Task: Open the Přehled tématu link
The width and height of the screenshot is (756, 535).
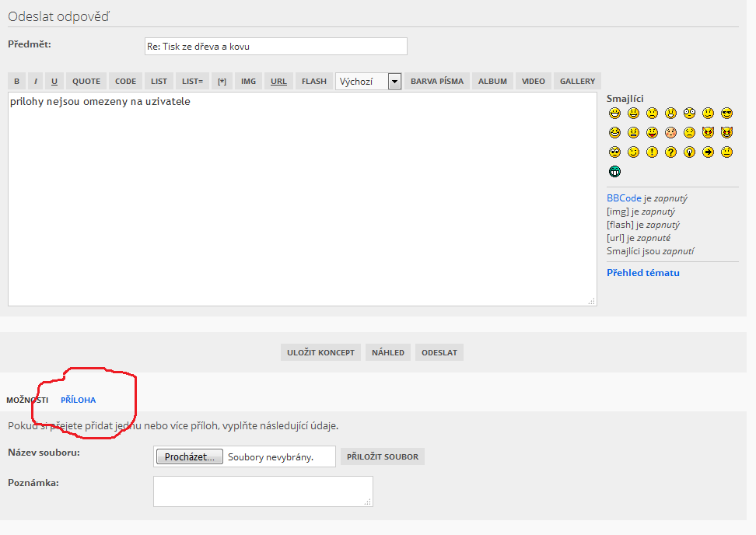Action: coord(642,273)
